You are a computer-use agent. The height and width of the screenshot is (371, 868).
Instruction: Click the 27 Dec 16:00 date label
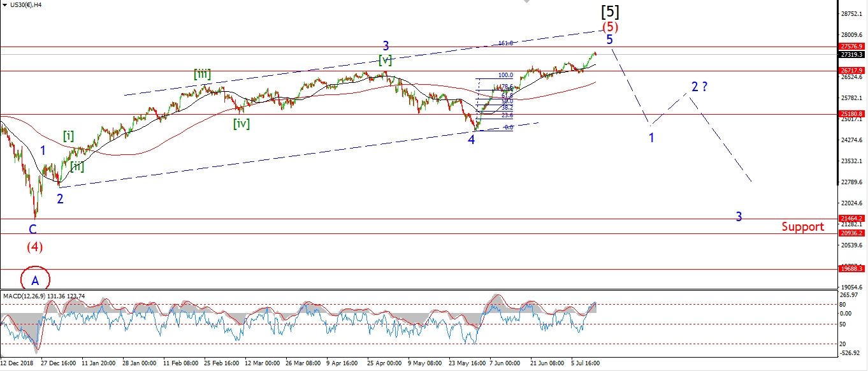coord(59,363)
